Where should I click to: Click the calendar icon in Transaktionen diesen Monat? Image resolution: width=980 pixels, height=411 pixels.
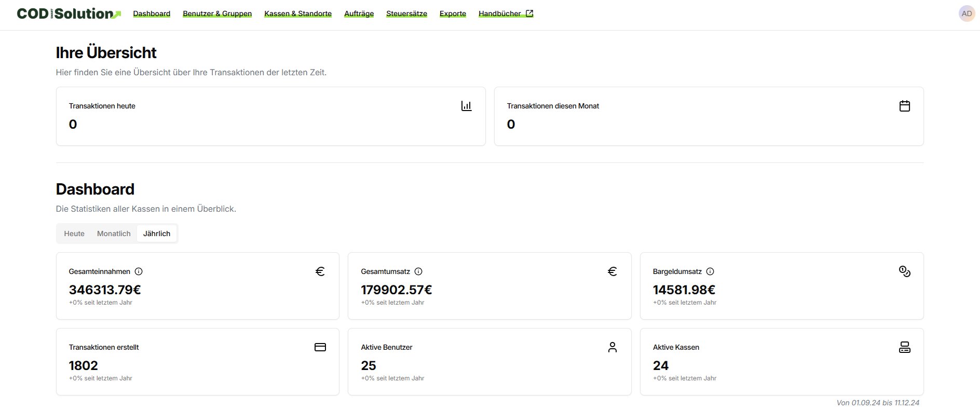904,106
